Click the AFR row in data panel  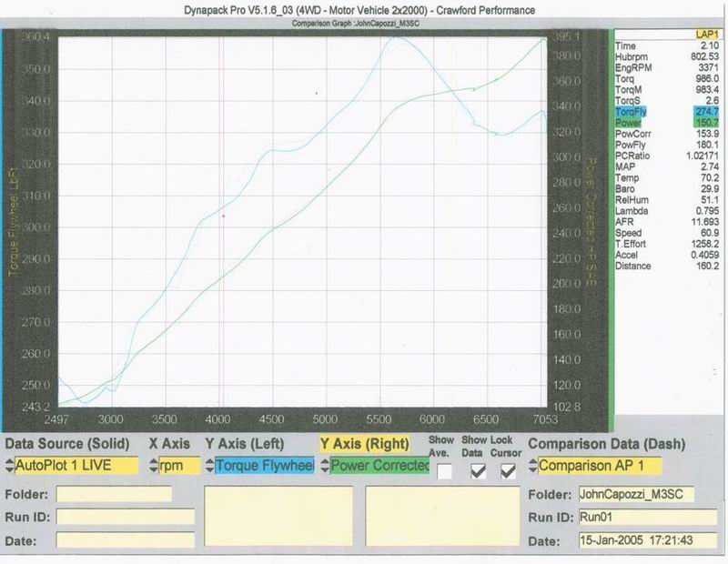(667, 222)
